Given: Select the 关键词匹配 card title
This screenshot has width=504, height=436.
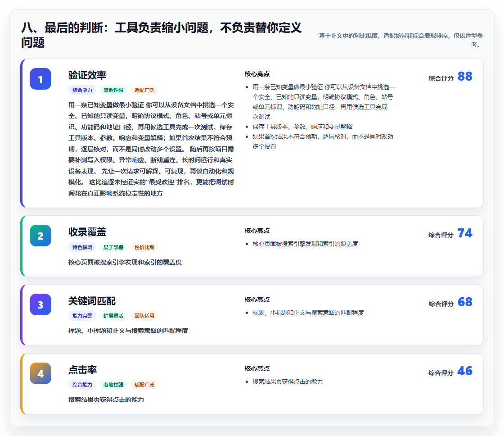Looking at the screenshot, I should click(x=92, y=301).
